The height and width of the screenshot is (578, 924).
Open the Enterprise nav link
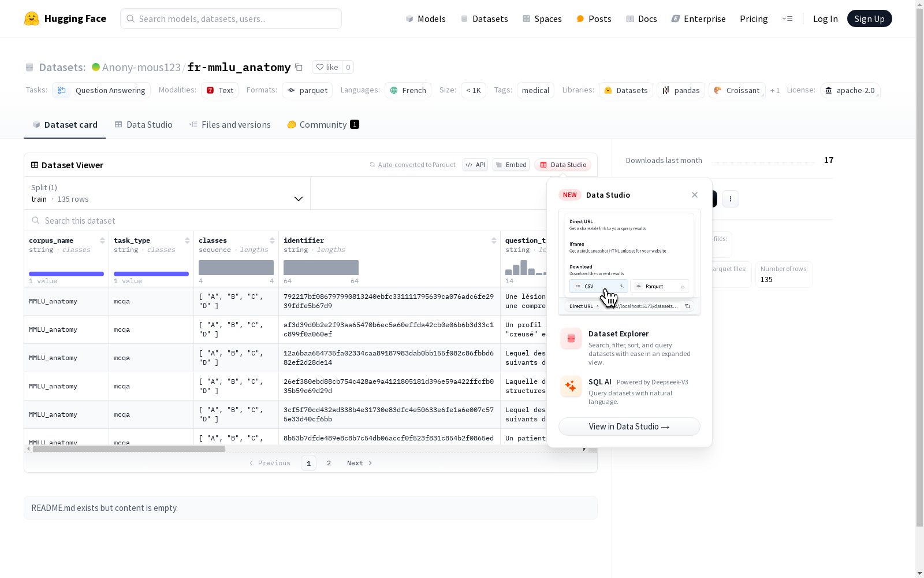pos(698,18)
